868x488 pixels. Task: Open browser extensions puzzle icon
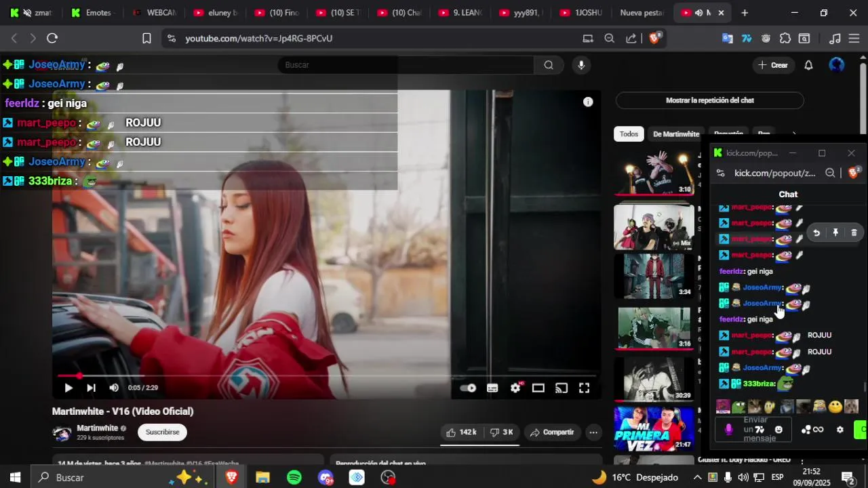(x=785, y=39)
